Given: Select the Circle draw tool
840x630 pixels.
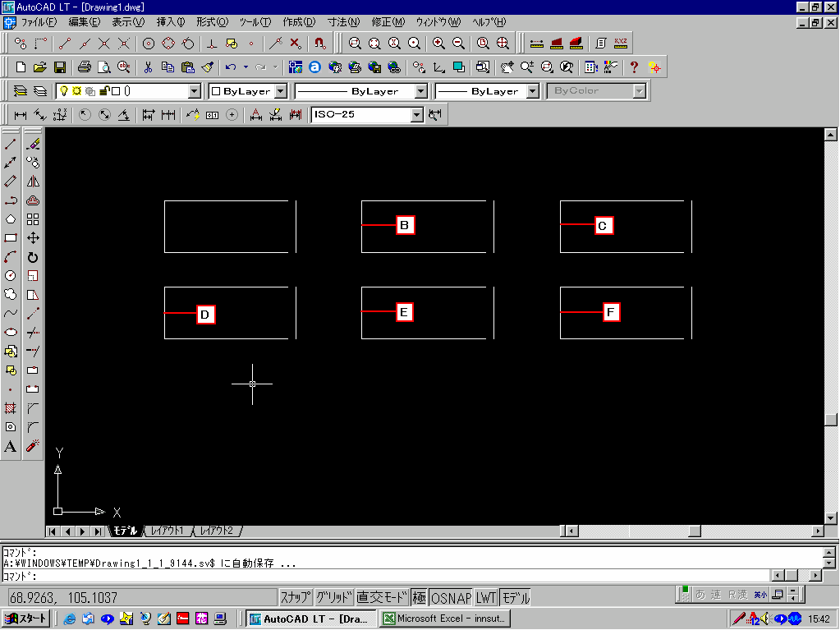Looking at the screenshot, I should (10, 276).
